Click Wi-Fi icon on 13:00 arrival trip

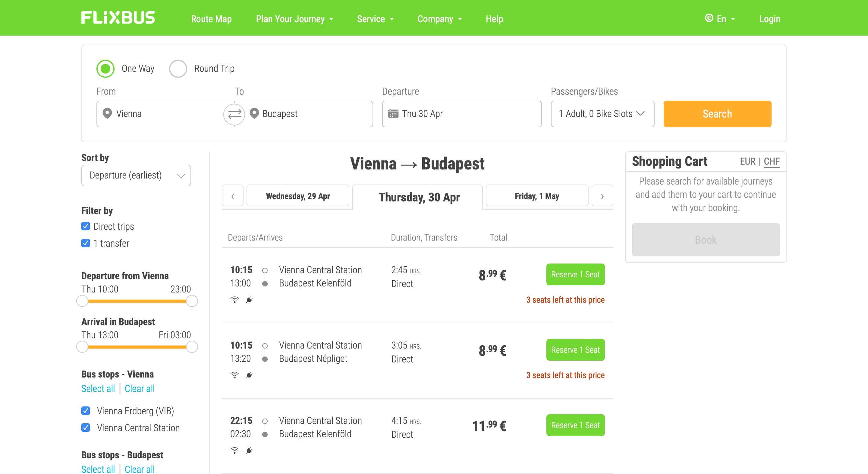click(x=234, y=300)
